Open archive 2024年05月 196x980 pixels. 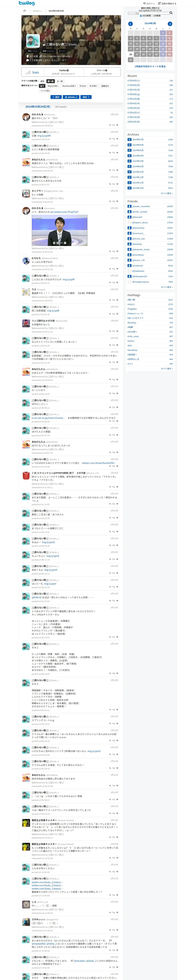[x=138, y=150]
